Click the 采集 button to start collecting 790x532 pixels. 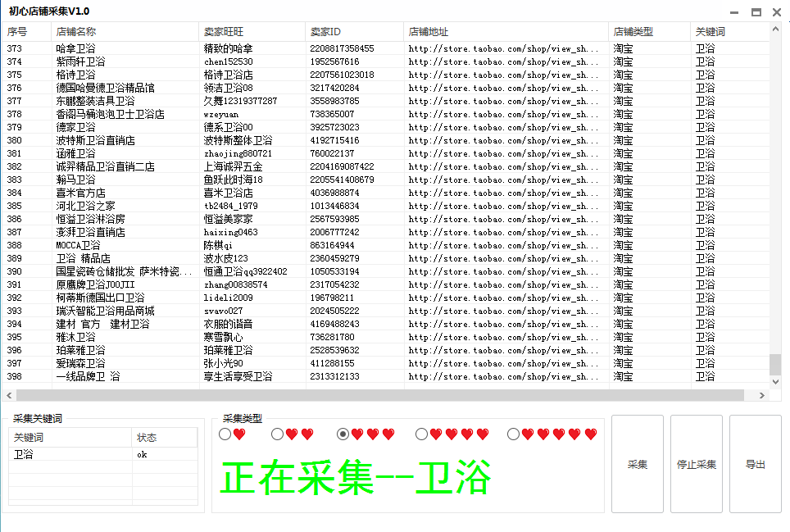tap(638, 464)
